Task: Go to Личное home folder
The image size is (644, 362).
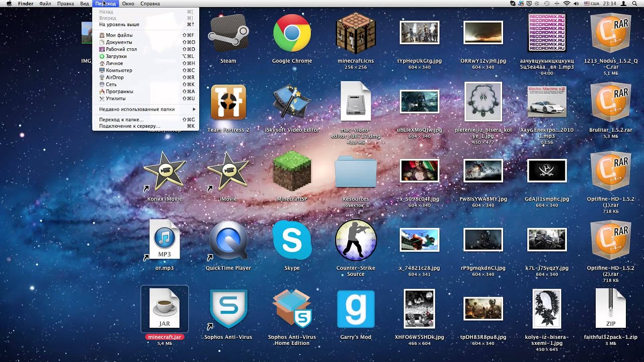Action: click(x=146, y=63)
